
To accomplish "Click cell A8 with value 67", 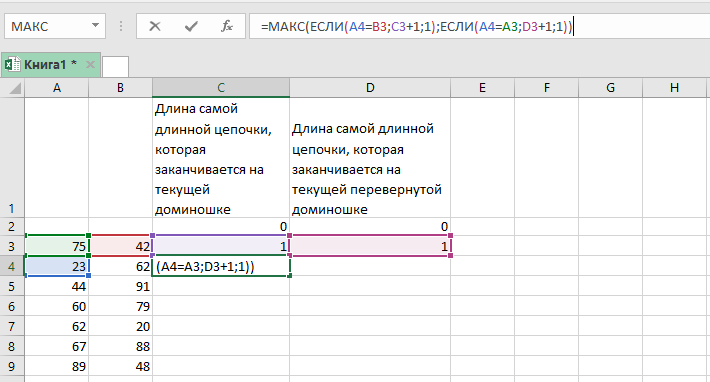I will [x=57, y=346].
